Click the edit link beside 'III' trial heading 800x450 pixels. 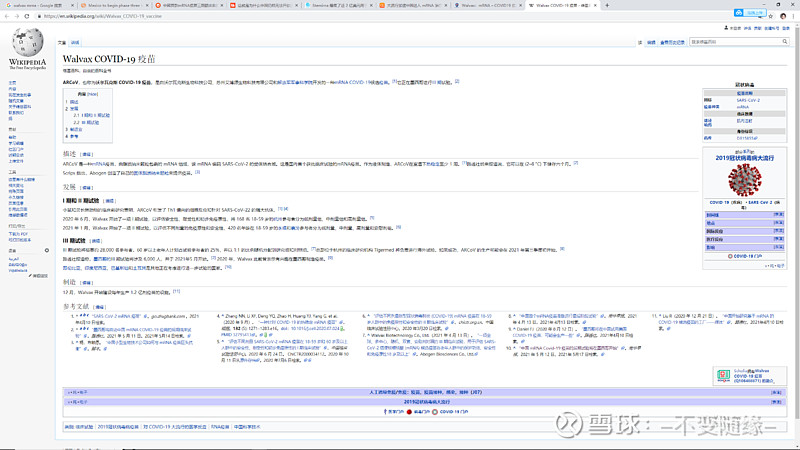(96, 241)
